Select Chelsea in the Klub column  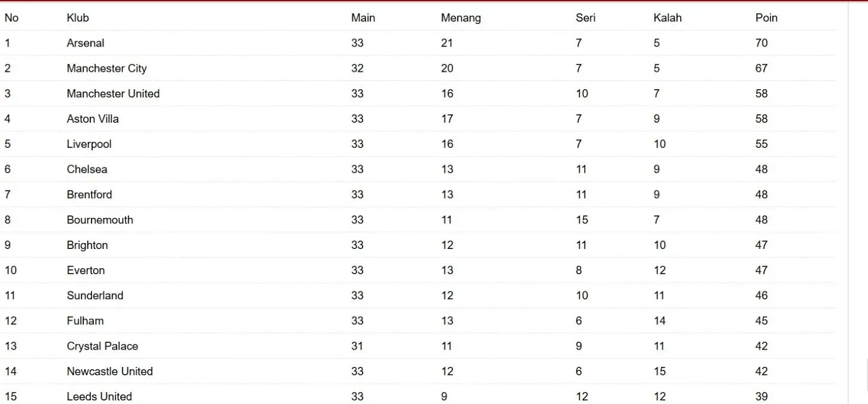pyautogui.click(x=87, y=169)
